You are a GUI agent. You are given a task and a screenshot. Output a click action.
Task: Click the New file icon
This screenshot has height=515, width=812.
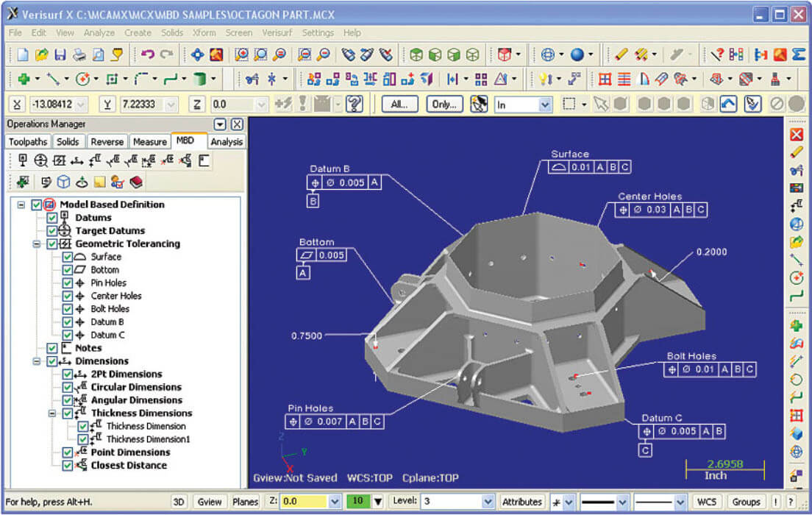(x=23, y=54)
